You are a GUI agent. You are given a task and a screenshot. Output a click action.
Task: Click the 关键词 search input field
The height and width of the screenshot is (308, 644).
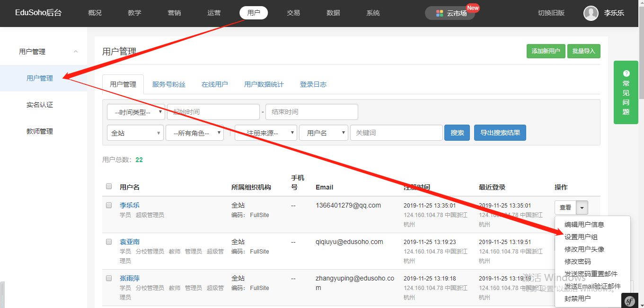pyautogui.click(x=396, y=133)
